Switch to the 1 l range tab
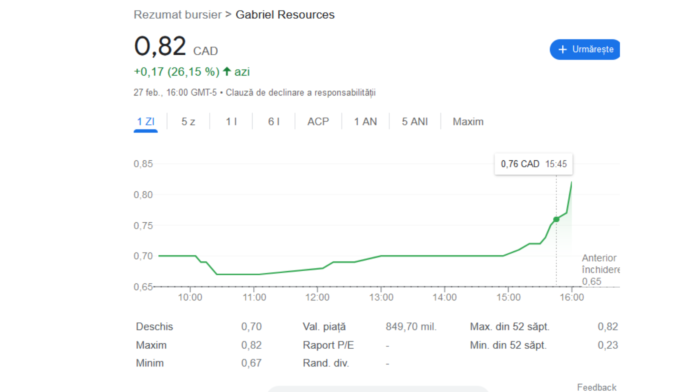 click(x=231, y=122)
